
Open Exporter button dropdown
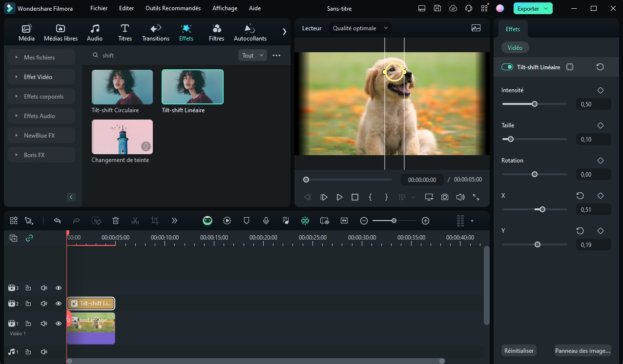tap(546, 8)
